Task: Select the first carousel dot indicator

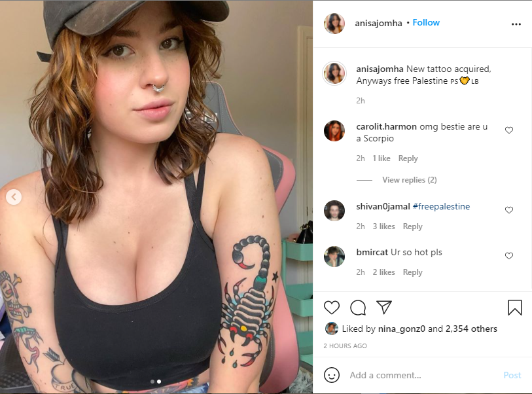Action: click(x=152, y=382)
